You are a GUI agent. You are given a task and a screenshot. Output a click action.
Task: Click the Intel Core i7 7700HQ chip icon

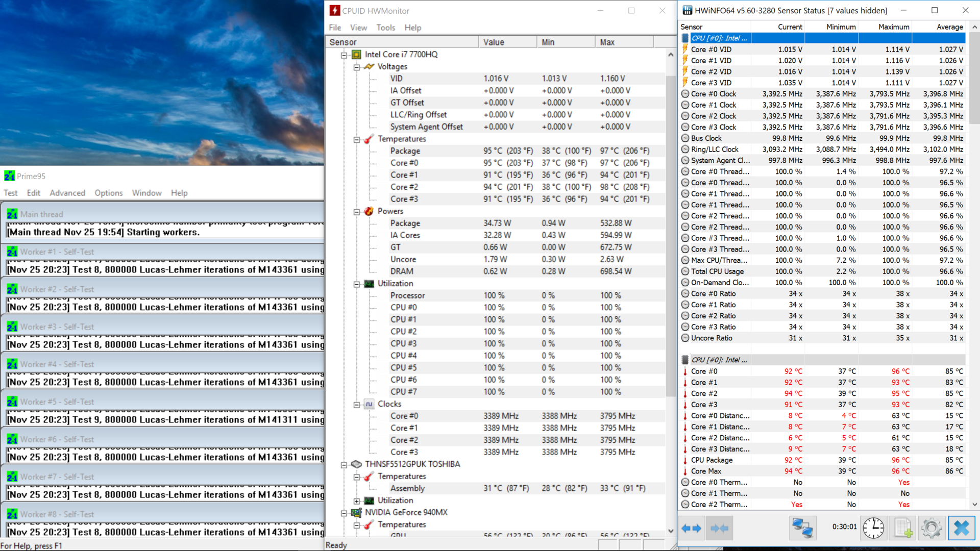click(357, 55)
